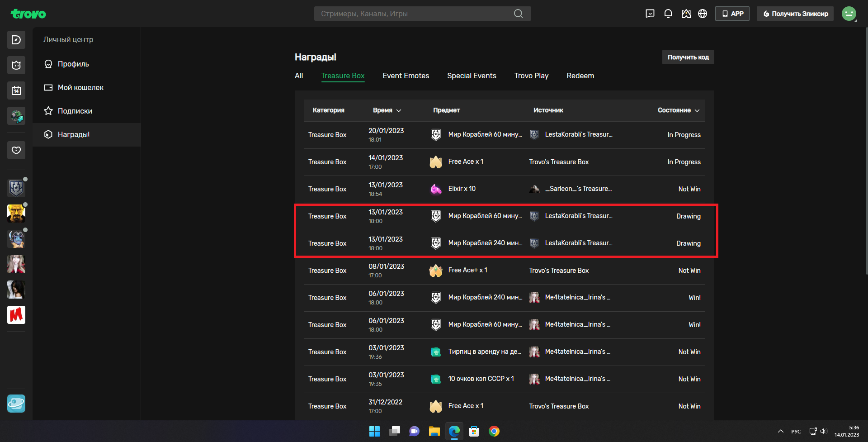The image size is (868, 442).
Task: Switch to the Event Emotes tab
Action: (x=406, y=76)
